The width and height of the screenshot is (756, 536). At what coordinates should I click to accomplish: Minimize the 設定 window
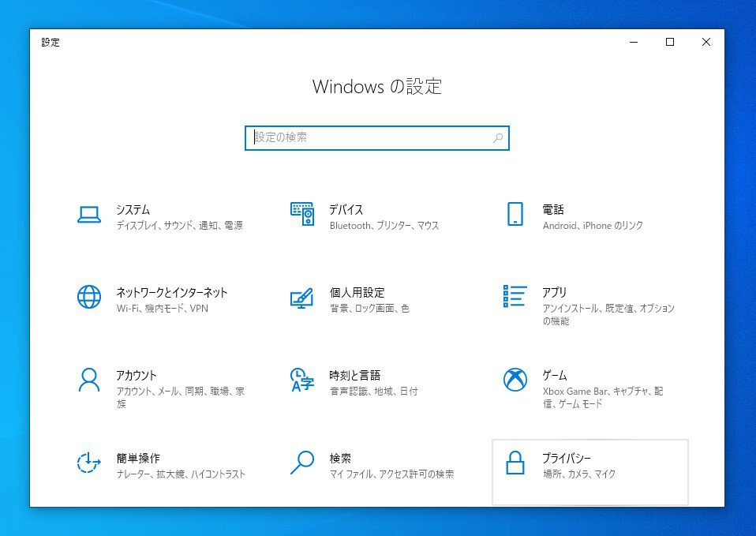[634, 42]
